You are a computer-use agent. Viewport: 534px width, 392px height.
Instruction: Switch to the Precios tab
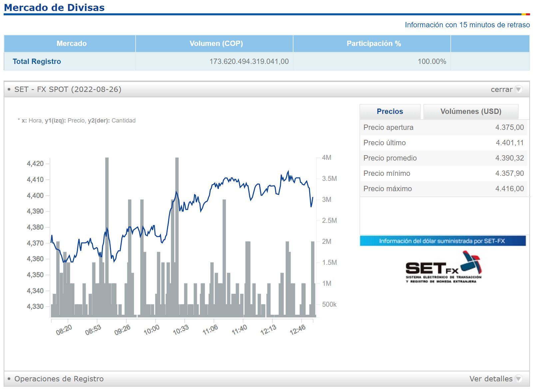[390, 112]
